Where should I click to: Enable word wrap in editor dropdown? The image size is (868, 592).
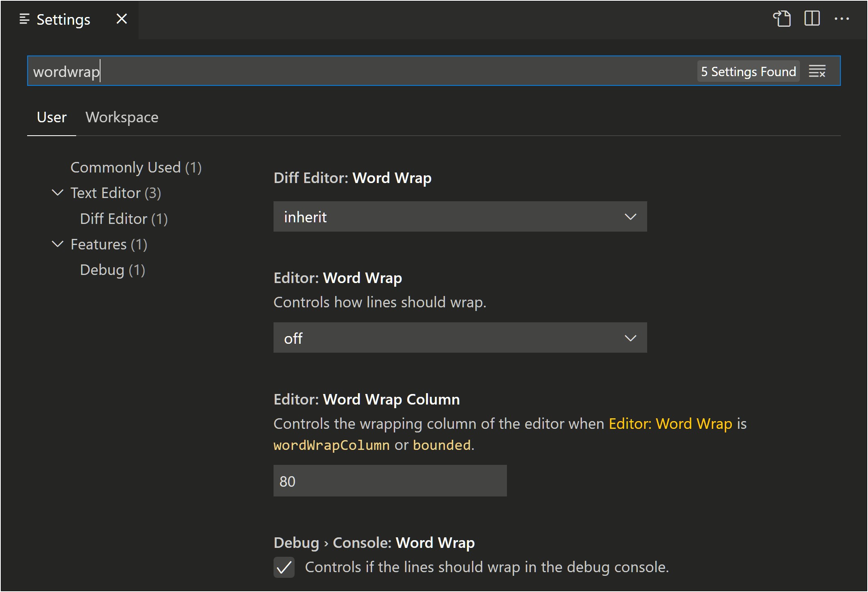coord(460,339)
